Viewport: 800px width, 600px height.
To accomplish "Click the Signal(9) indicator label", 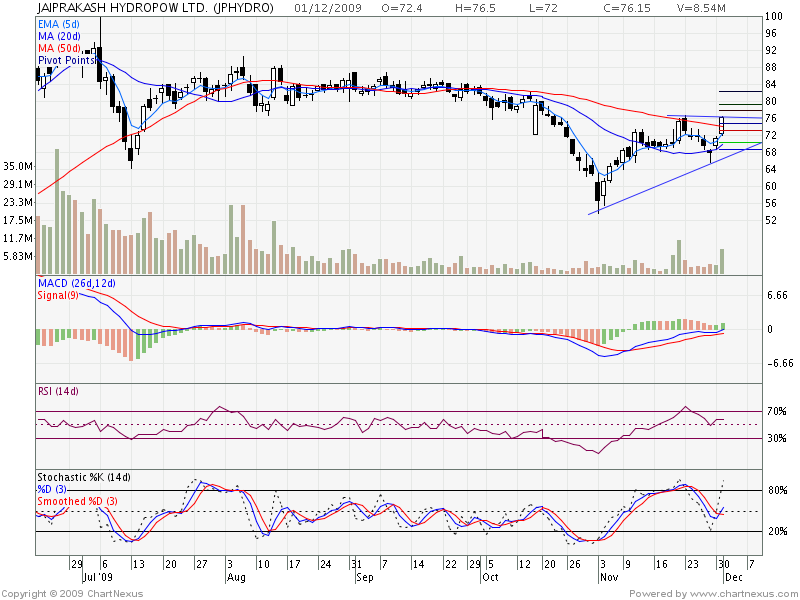I will tap(58, 295).
